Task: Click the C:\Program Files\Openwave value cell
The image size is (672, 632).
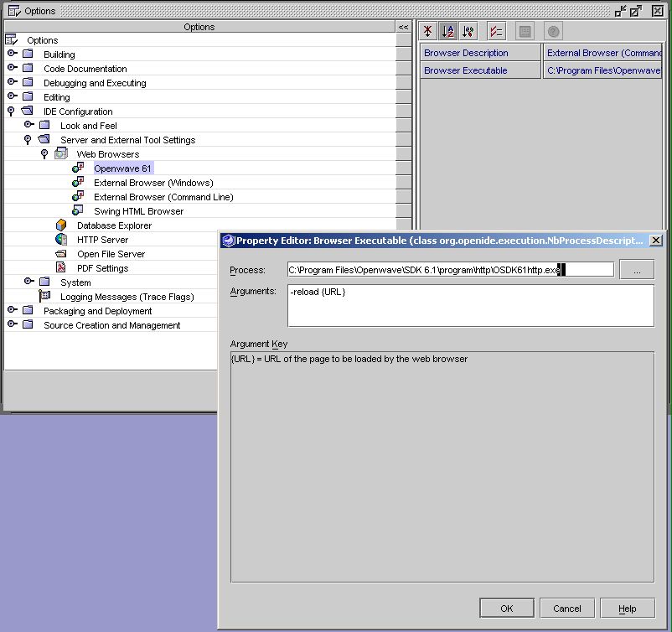Action: (603, 70)
